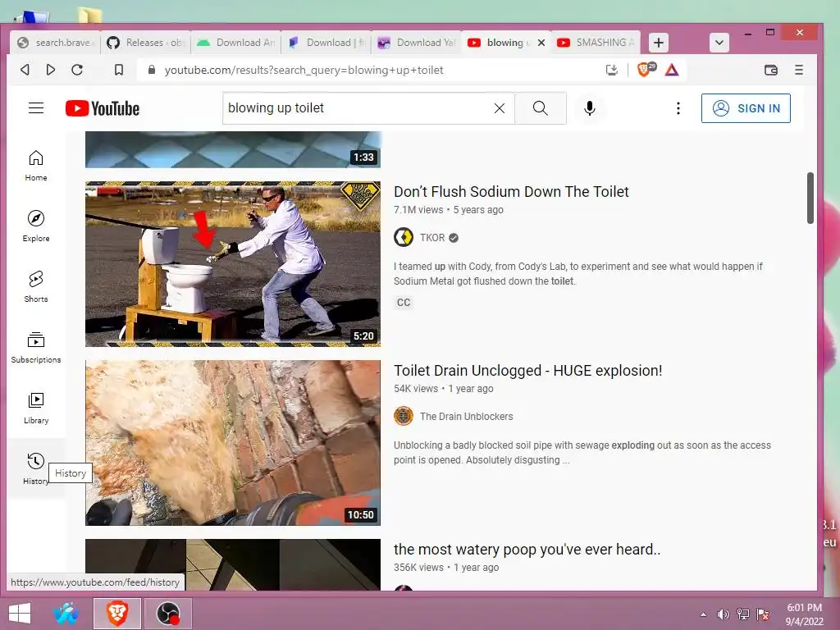Click the sodium video description text
The height and width of the screenshot is (630, 840).
(578, 274)
